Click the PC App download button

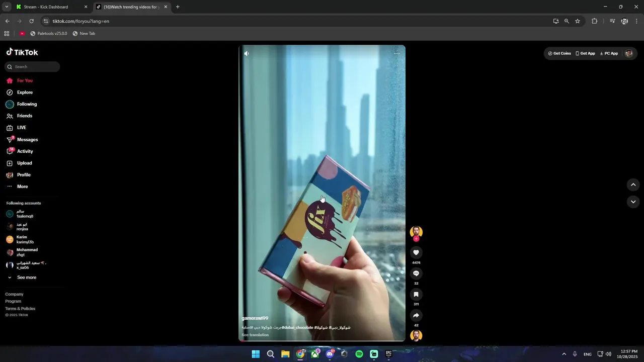pyautogui.click(x=609, y=53)
